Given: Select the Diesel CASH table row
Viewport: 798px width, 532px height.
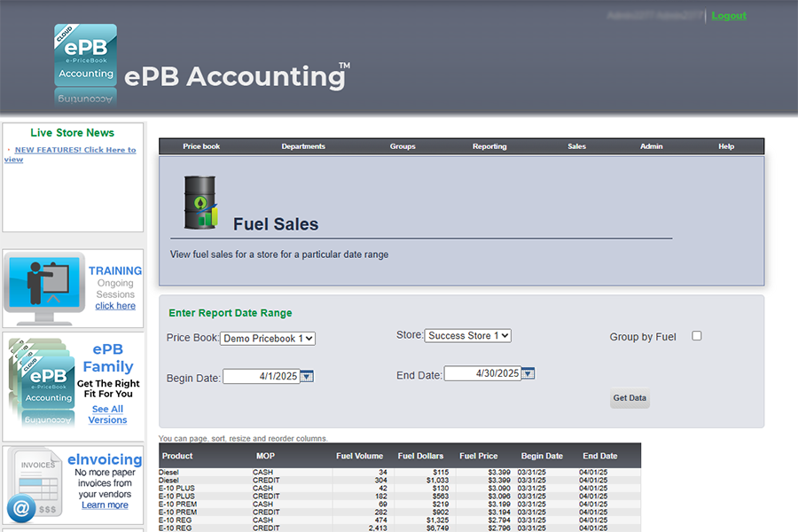Looking at the screenshot, I should click(400, 473).
